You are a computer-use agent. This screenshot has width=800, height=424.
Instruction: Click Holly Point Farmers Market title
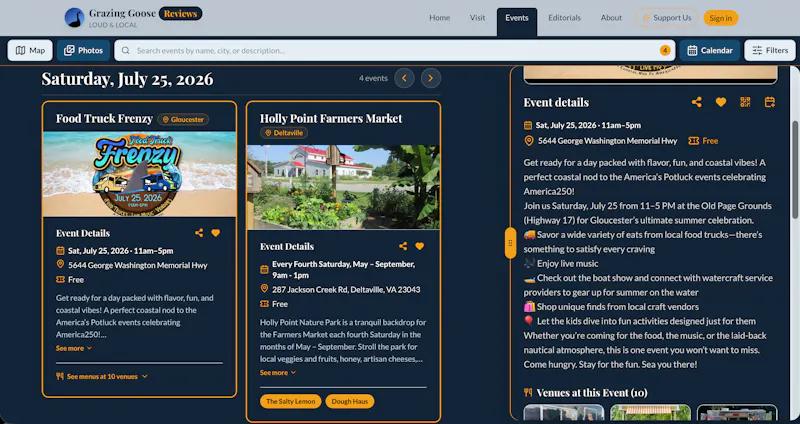coord(331,118)
